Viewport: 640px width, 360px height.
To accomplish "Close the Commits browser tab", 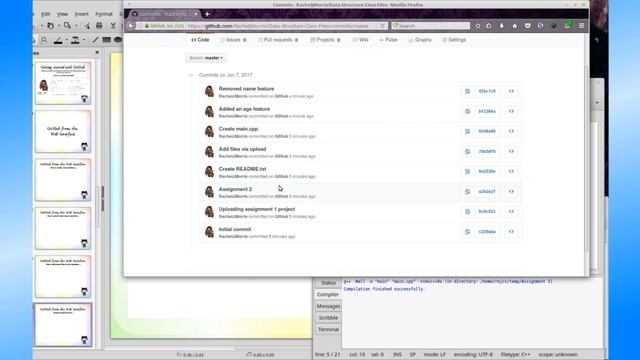I will click(x=196, y=14).
